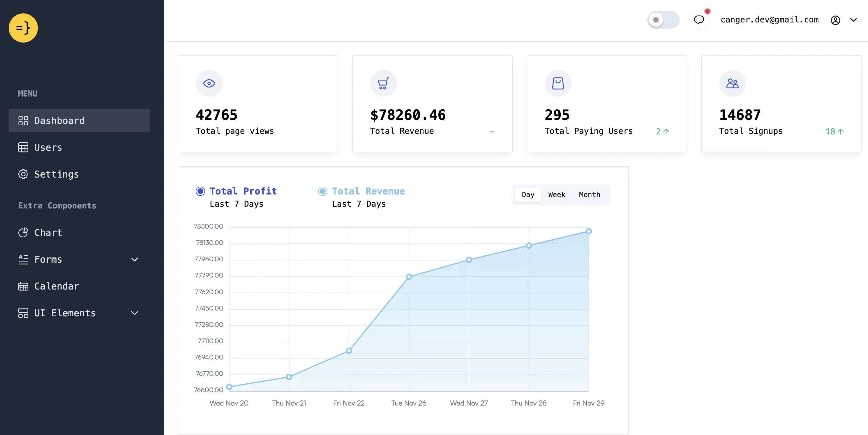
Task: Switch to the Month tab
Action: pyautogui.click(x=589, y=194)
